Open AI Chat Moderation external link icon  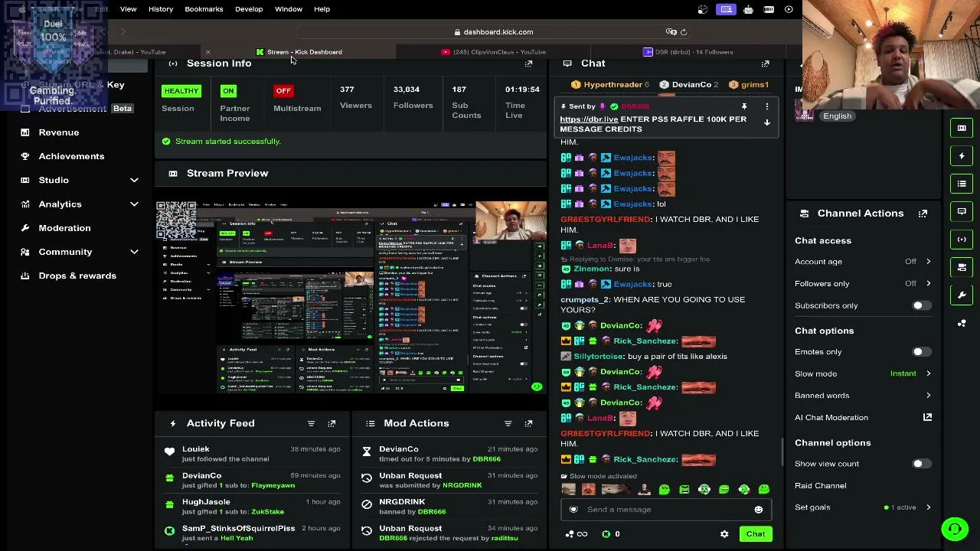point(927,417)
